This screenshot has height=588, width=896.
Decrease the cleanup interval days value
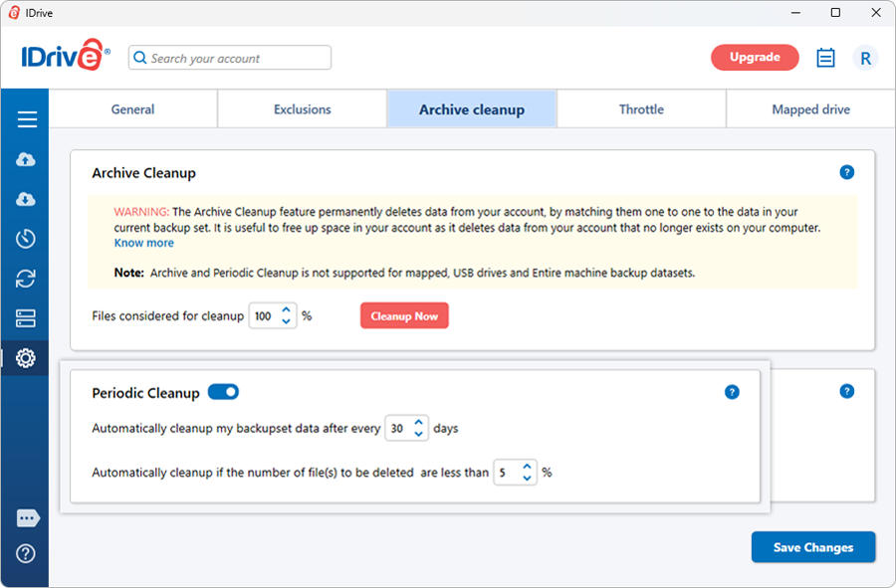(x=419, y=435)
